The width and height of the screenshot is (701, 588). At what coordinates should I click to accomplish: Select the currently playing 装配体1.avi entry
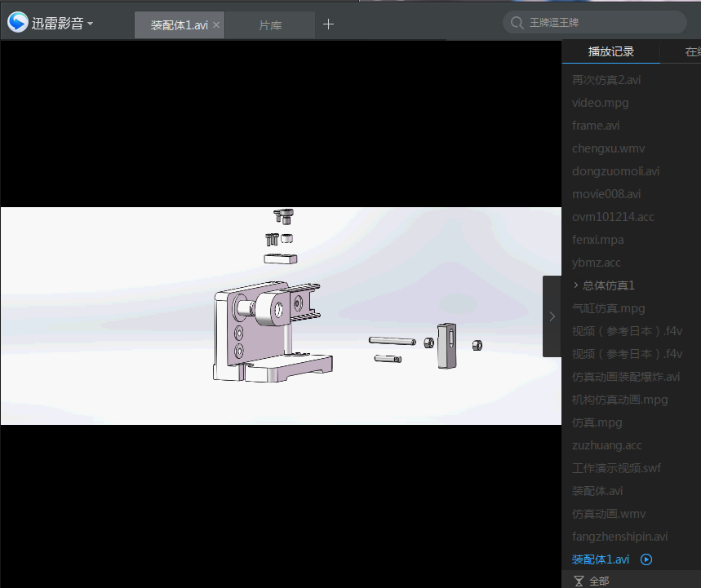tap(601, 559)
